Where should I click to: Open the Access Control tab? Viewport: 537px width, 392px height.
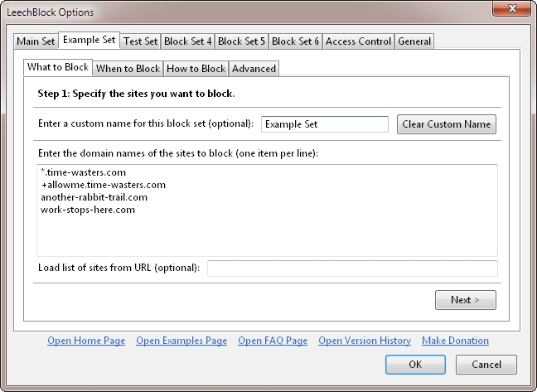tap(358, 41)
